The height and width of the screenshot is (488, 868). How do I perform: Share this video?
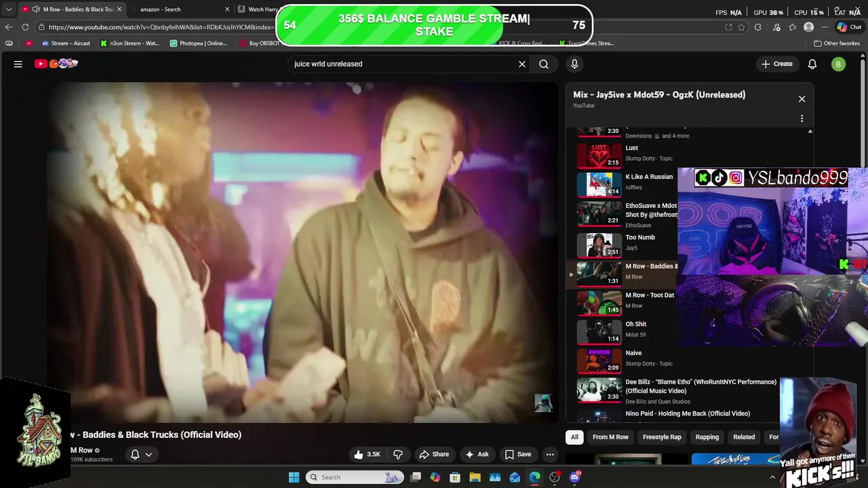tap(434, 454)
